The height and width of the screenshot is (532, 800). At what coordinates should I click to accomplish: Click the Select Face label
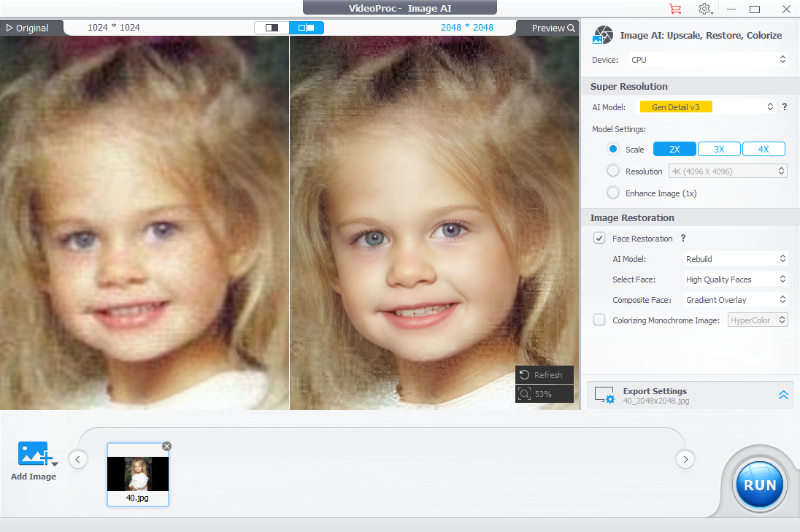[634, 279]
